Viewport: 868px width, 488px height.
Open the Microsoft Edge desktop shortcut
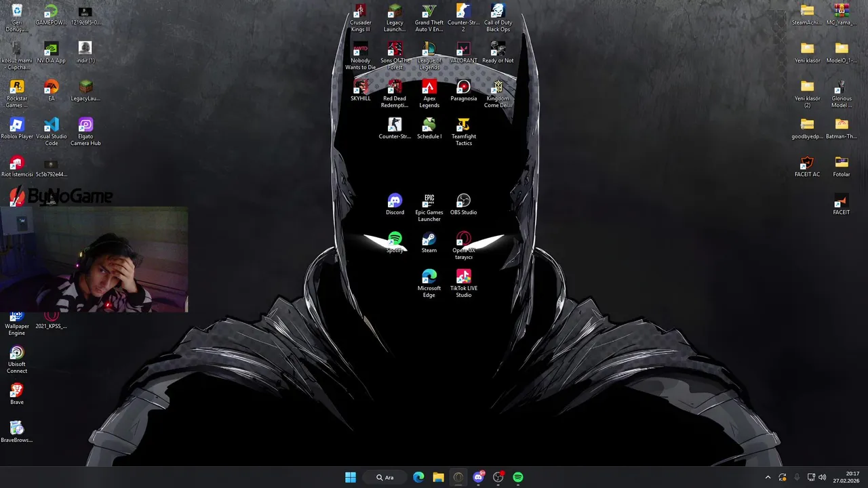point(429,283)
